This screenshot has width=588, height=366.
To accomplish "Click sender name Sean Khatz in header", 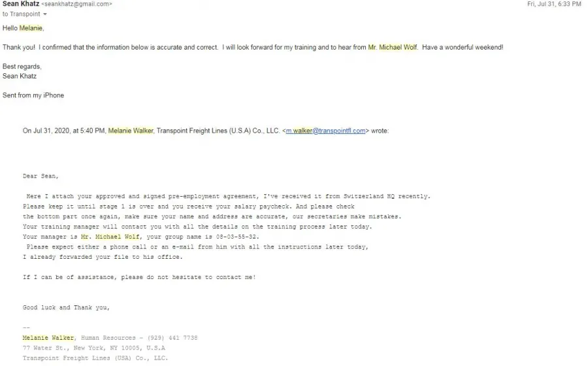I will (x=21, y=4).
